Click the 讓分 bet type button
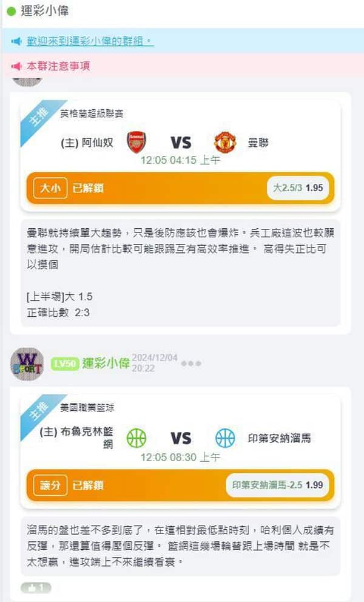Viewport: 364px width, 602px height. [x=49, y=485]
